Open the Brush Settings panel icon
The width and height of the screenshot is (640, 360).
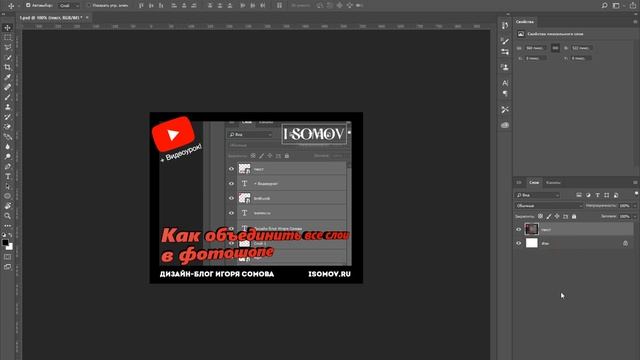(x=505, y=52)
